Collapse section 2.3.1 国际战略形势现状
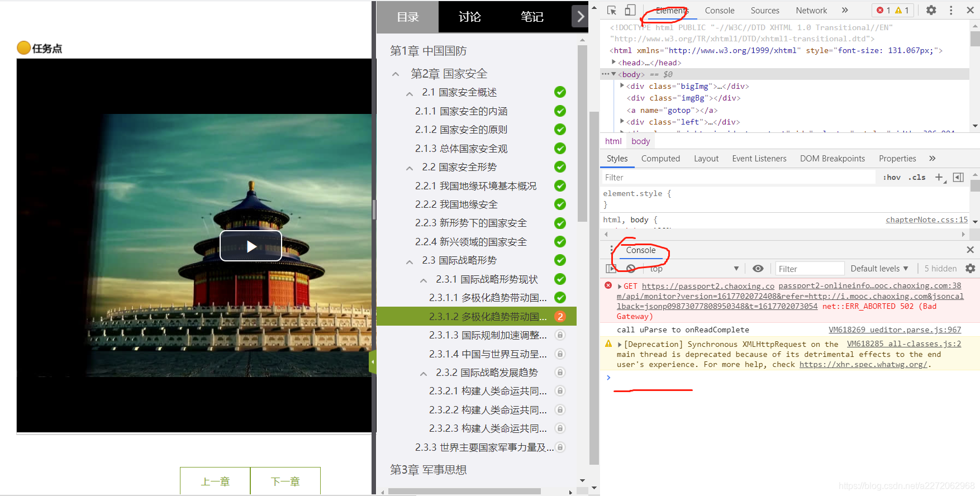Viewport: 980px width, 496px height. [424, 280]
